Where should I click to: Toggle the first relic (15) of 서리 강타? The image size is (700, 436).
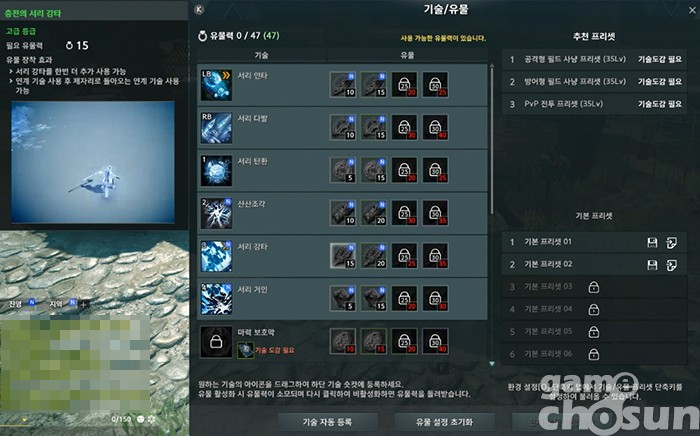coord(343,256)
